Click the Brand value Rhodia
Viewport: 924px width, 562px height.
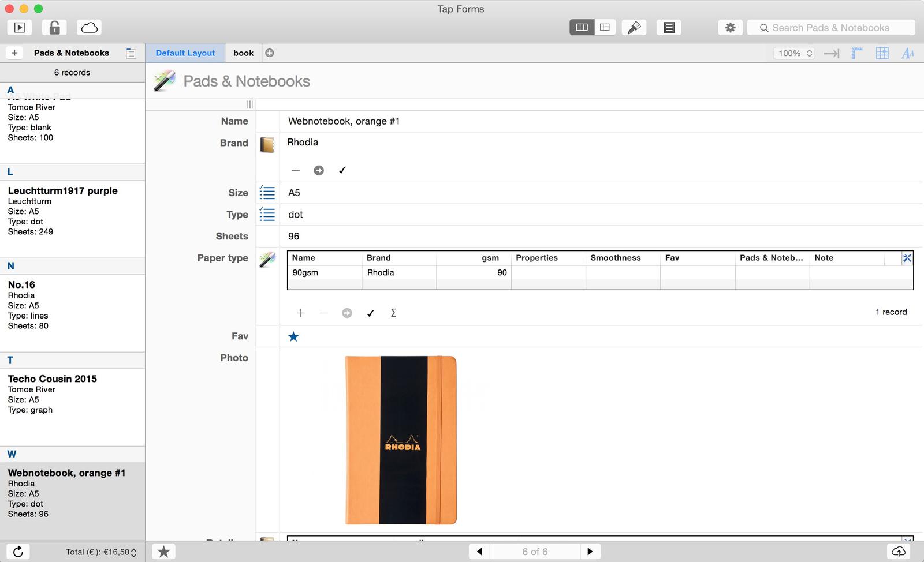coord(303,142)
